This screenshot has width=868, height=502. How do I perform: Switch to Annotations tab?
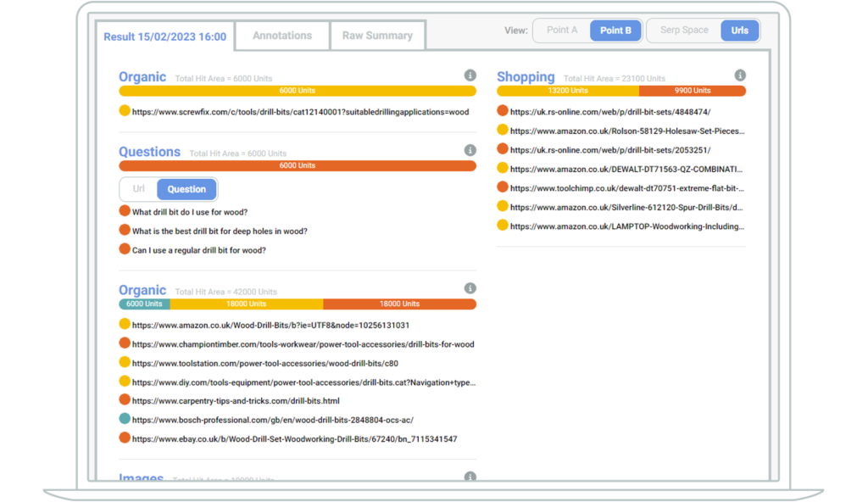pos(282,36)
